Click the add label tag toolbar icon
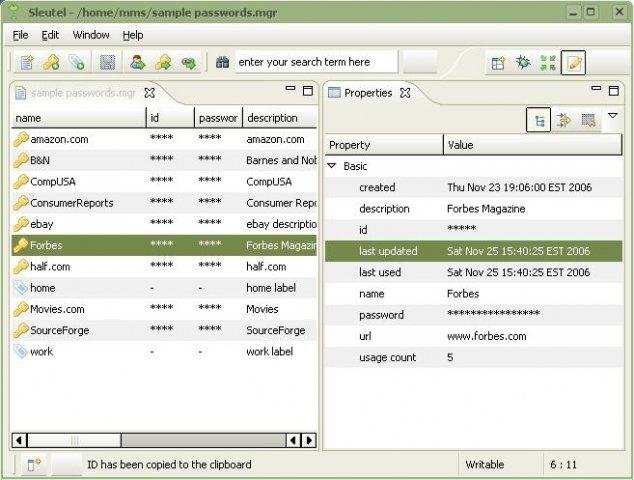 (x=77, y=63)
